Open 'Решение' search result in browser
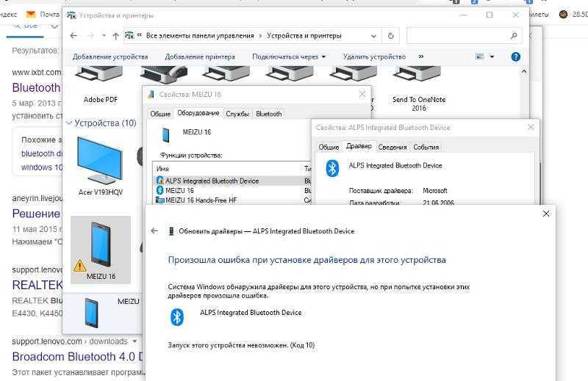The width and height of the screenshot is (588, 381). (x=36, y=214)
